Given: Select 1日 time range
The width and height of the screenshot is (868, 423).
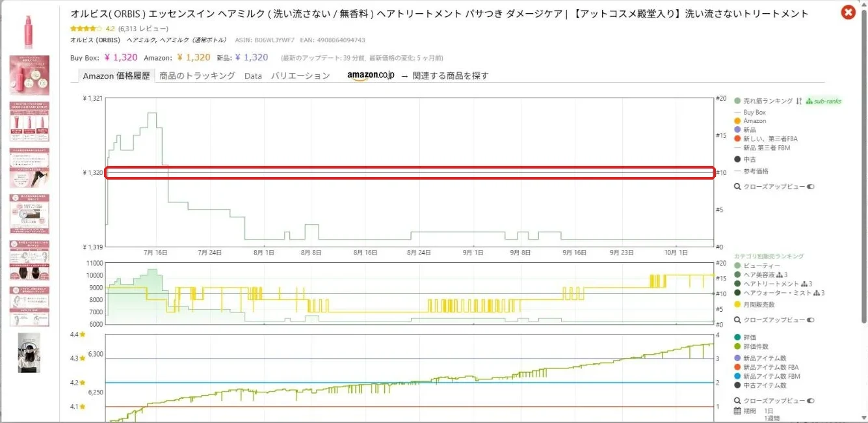Looking at the screenshot, I should [x=769, y=411].
